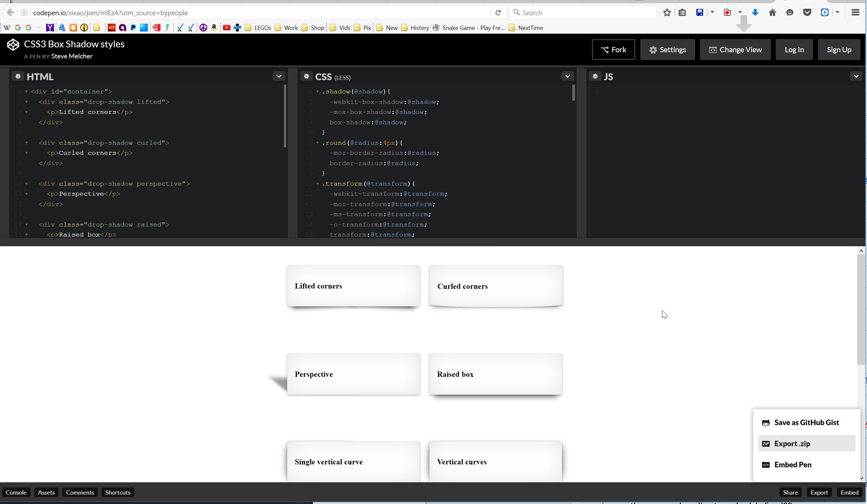Toggle the bookmark star for this page
This screenshot has height=504, width=867.
[667, 12]
